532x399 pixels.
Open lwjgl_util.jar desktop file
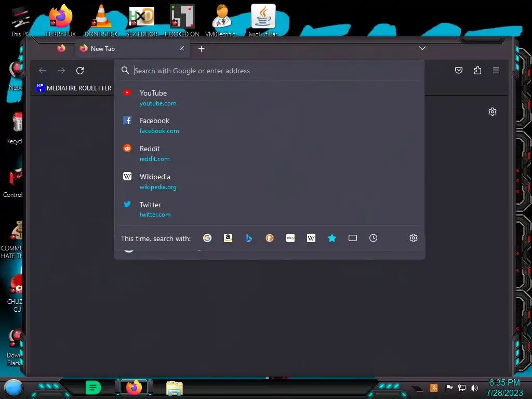pos(263,20)
